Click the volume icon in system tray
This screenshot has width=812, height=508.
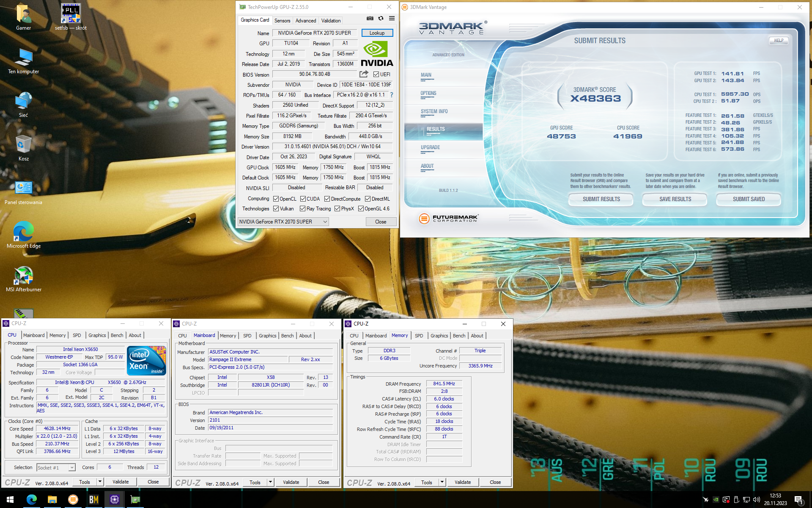757,500
